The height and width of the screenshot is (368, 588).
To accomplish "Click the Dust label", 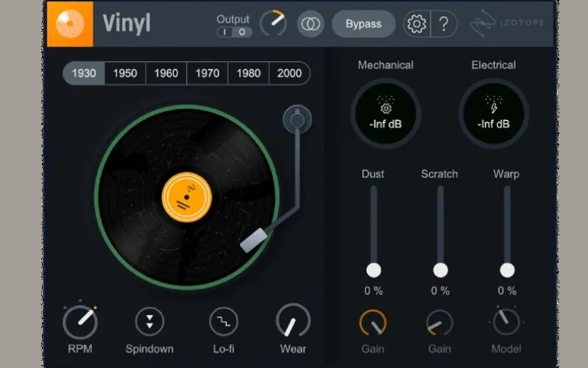I will tap(373, 174).
